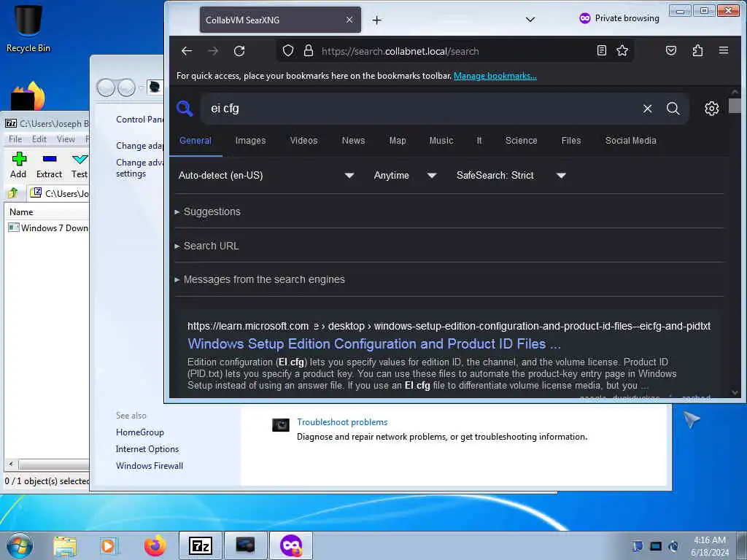Click the browser page vertical scrollbar thumb

coord(734,106)
